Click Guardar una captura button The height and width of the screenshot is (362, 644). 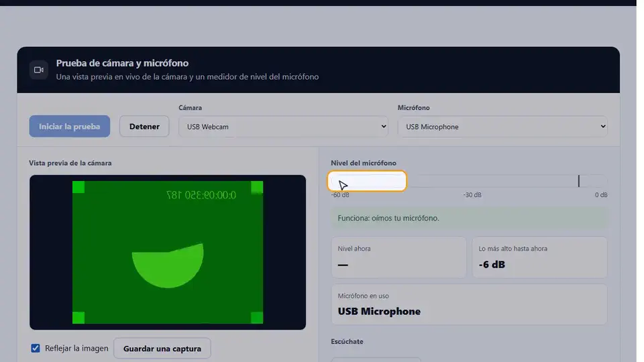(x=162, y=349)
